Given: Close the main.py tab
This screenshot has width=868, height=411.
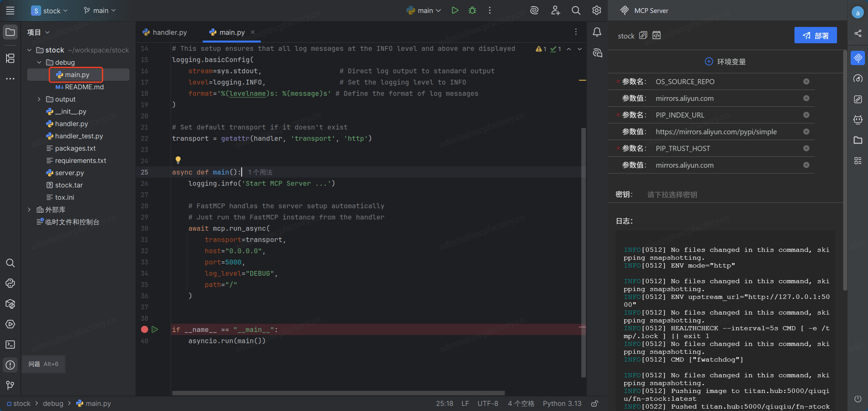Looking at the screenshot, I should tap(253, 32).
